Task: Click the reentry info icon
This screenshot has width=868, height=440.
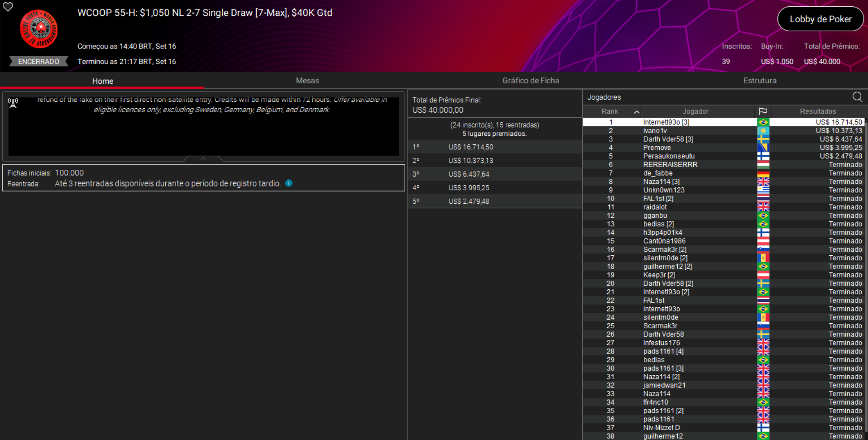Action: click(289, 183)
